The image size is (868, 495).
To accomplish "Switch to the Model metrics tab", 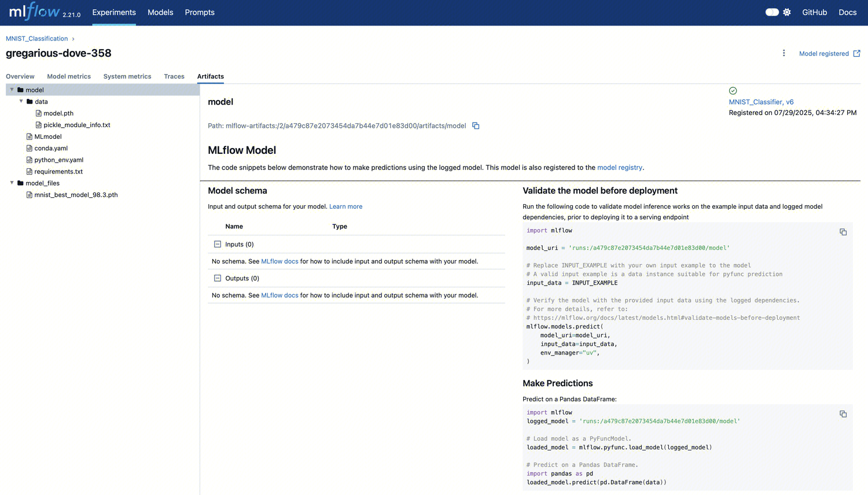I will click(69, 76).
